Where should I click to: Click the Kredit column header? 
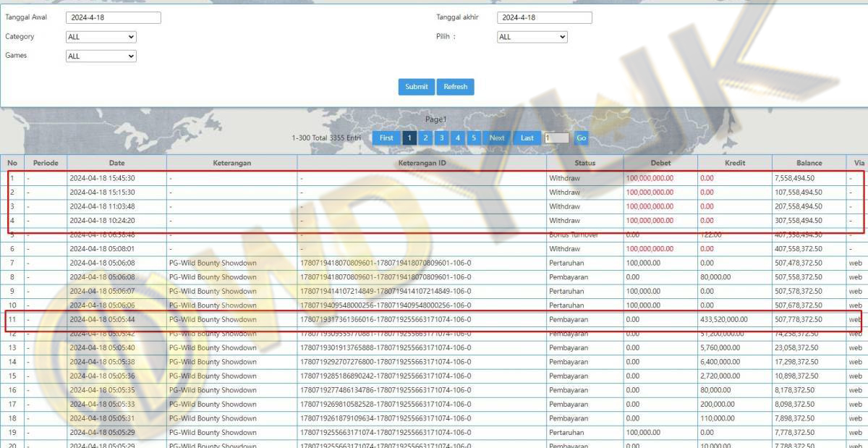[x=735, y=163]
